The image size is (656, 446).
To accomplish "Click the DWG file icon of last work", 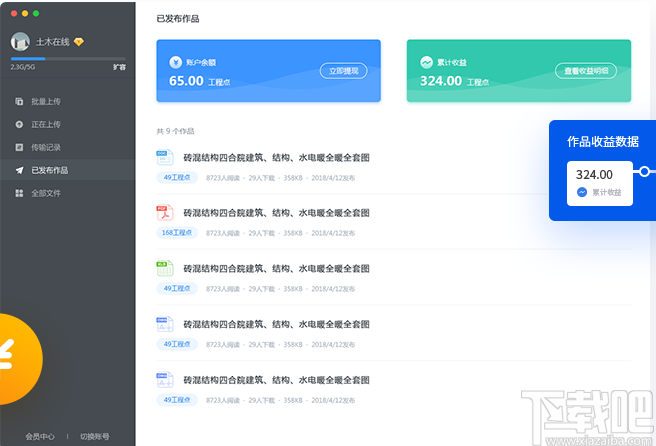I will (x=165, y=380).
